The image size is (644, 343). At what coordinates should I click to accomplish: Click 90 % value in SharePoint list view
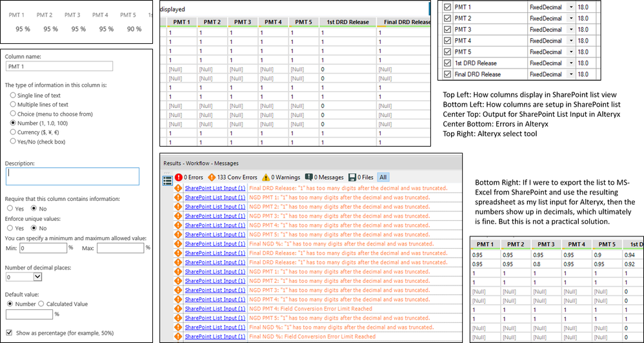point(134,29)
